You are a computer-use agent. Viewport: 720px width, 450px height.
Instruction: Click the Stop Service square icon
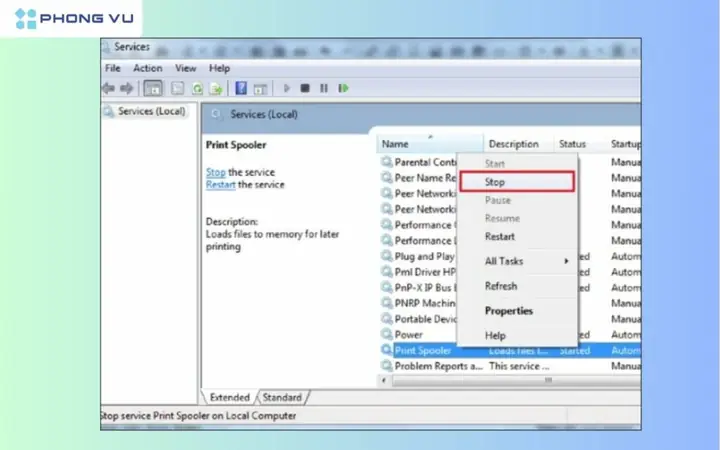tap(304, 88)
